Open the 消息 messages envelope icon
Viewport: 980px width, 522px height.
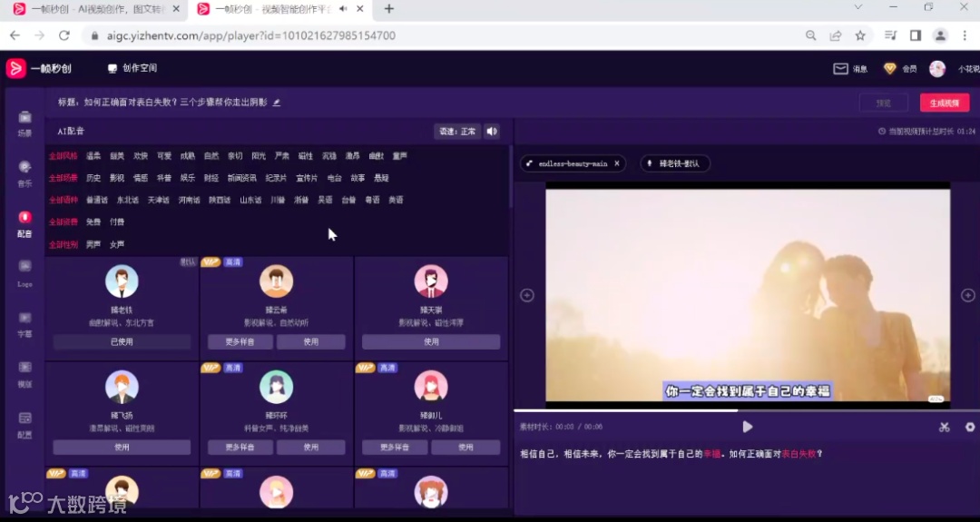click(840, 69)
